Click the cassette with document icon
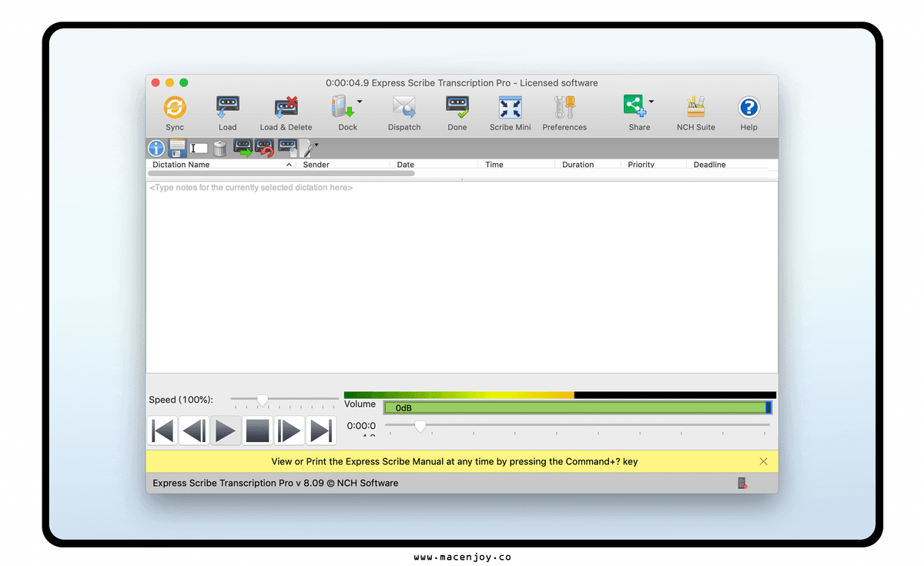The height and width of the screenshot is (566, 924). pyautogui.click(x=288, y=148)
